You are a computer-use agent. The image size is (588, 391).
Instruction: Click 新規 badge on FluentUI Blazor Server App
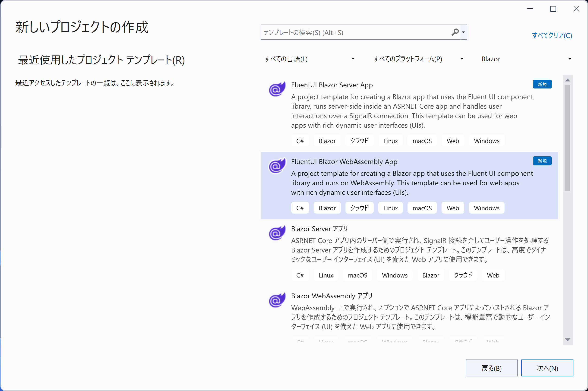coord(542,84)
